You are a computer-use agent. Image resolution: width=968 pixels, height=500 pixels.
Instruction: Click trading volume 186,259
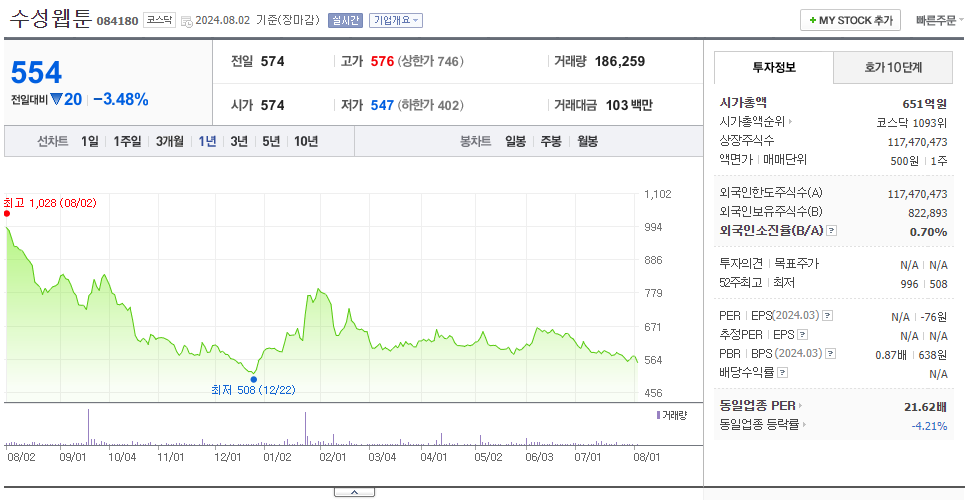(620, 61)
